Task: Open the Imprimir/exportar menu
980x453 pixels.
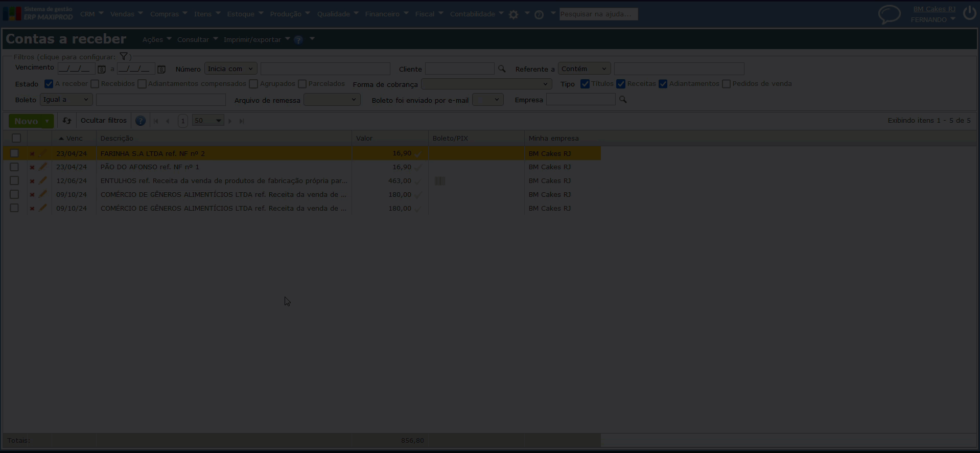Action: pyautogui.click(x=256, y=40)
